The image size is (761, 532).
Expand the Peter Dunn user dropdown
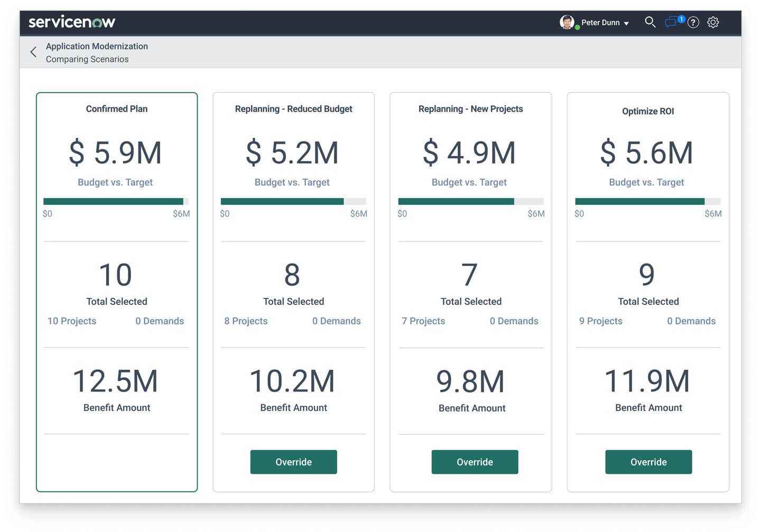click(626, 23)
